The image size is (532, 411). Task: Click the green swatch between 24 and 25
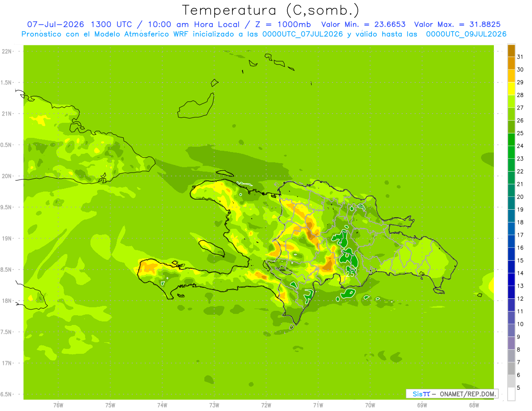tap(511, 139)
